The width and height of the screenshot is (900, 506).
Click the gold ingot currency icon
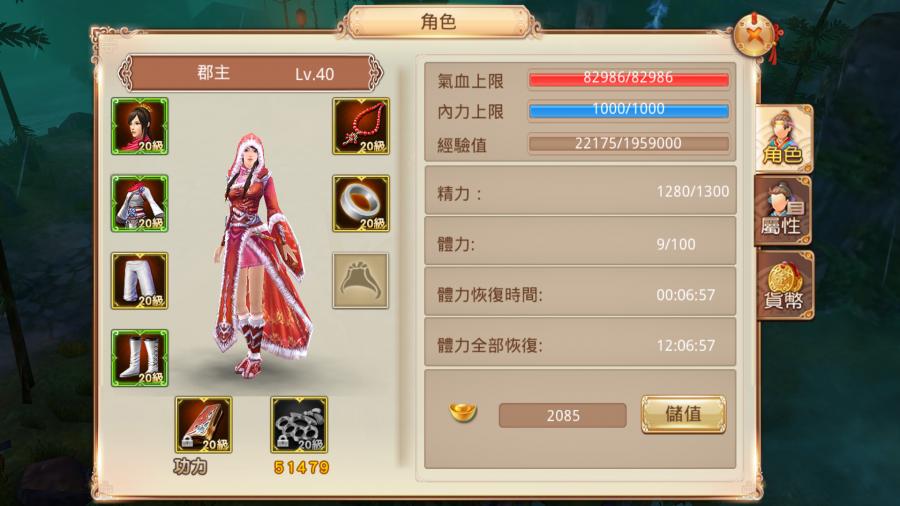click(463, 412)
